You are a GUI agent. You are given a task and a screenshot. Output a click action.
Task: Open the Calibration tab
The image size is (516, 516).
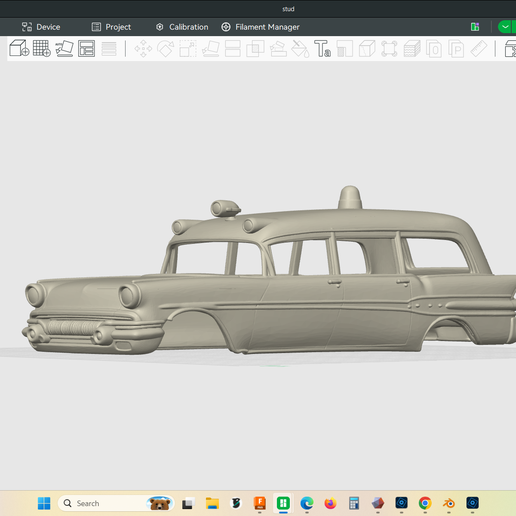(x=182, y=27)
